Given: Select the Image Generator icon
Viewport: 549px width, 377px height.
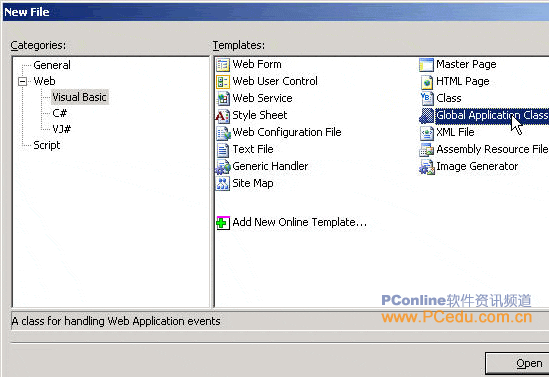Looking at the screenshot, I should pos(426,167).
